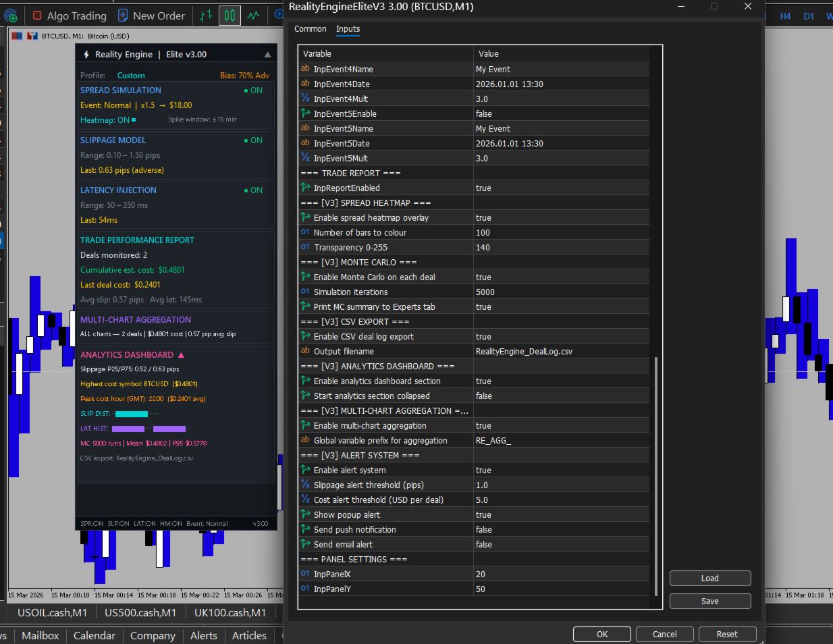Switch to the Common tab
This screenshot has height=644, width=833.
click(310, 29)
